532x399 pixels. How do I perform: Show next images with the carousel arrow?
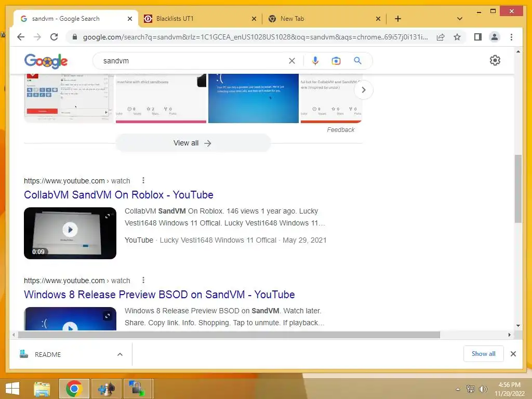(363, 90)
